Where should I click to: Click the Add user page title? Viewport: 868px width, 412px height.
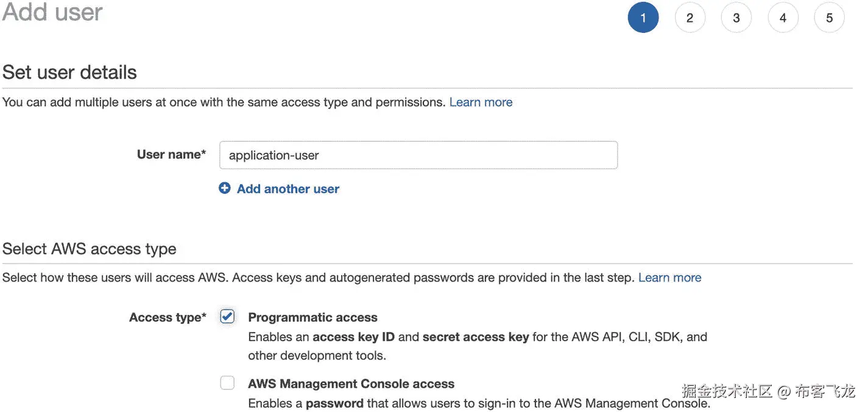[x=52, y=12]
